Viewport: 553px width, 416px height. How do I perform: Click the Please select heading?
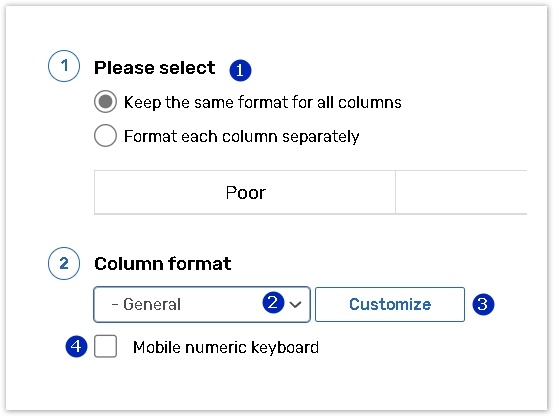(x=154, y=68)
